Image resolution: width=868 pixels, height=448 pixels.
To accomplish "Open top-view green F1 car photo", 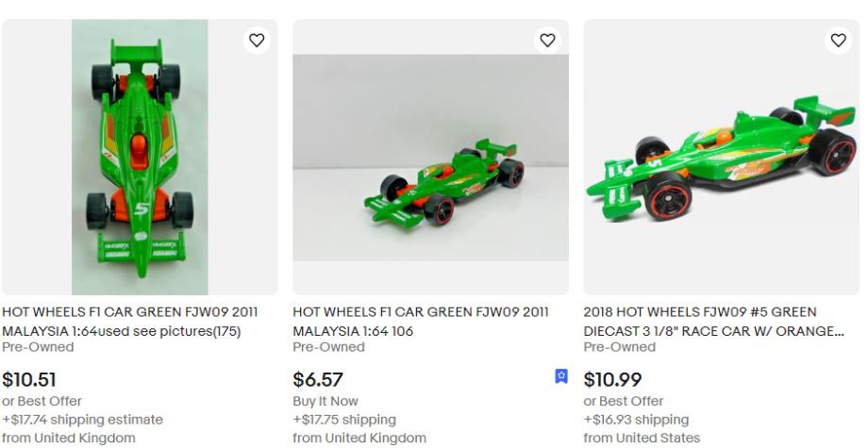I will point(140,158).
